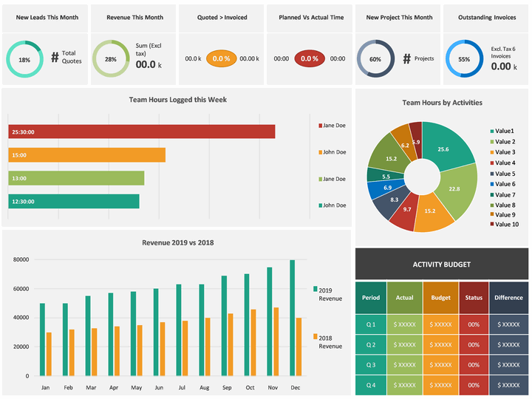This screenshot has height=399, width=532.
Task: Click the 6.9 blue pie slice
Action: coord(386,188)
